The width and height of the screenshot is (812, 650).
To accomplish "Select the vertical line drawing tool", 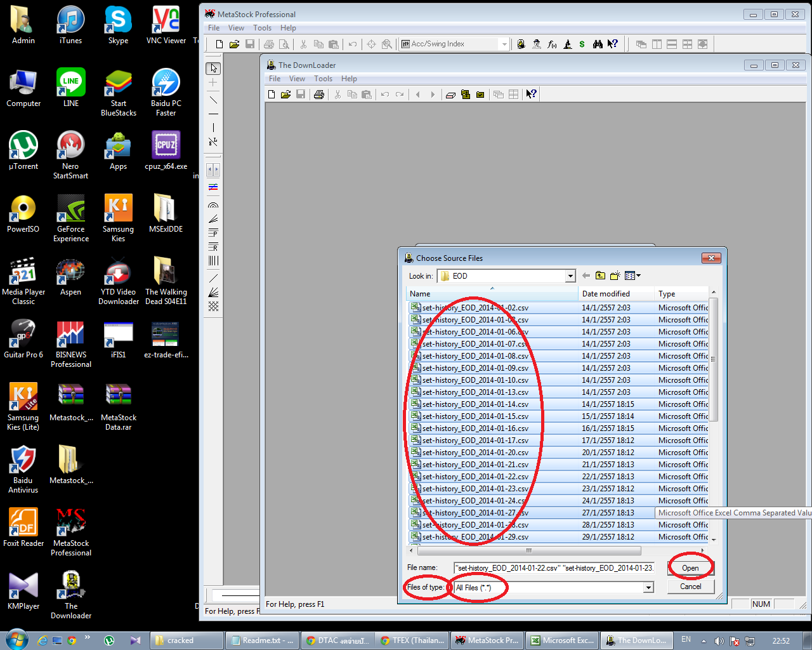I will (x=213, y=128).
